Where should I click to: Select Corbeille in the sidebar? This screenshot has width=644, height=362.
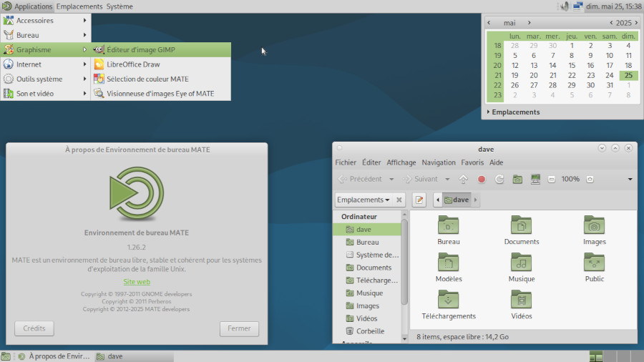(367, 331)
